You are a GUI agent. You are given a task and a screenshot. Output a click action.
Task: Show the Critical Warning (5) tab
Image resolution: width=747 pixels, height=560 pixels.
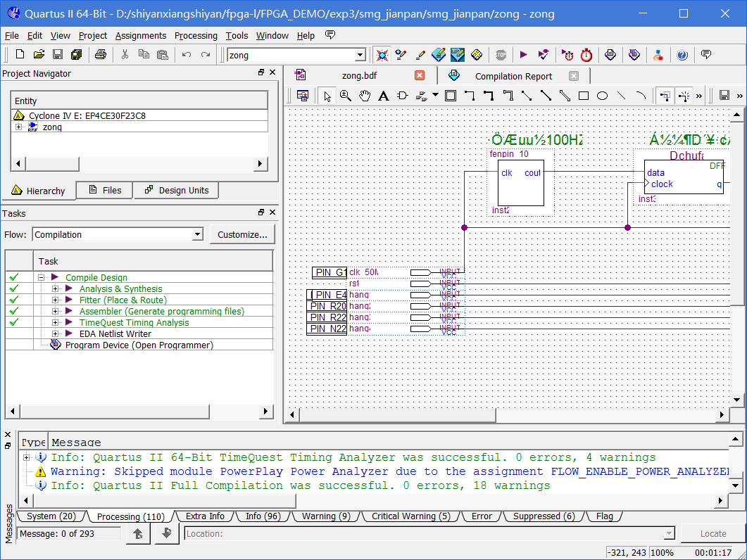[410, 516]
